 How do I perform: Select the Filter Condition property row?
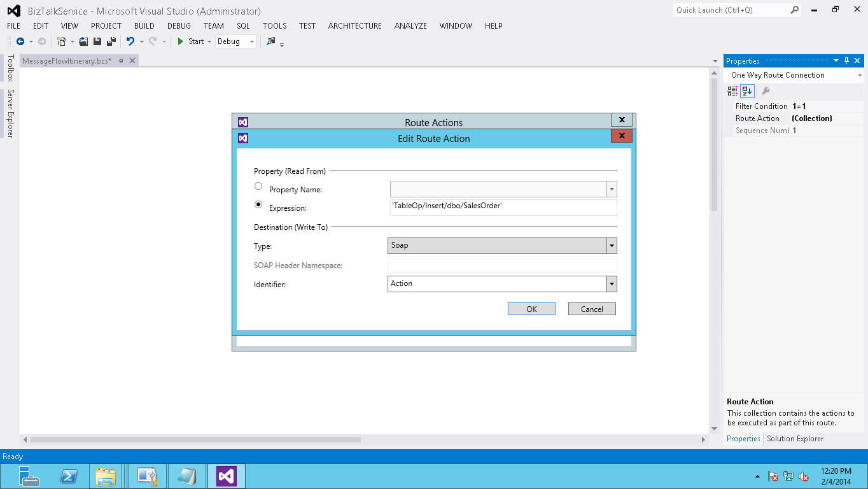click(x=795, y=106)
